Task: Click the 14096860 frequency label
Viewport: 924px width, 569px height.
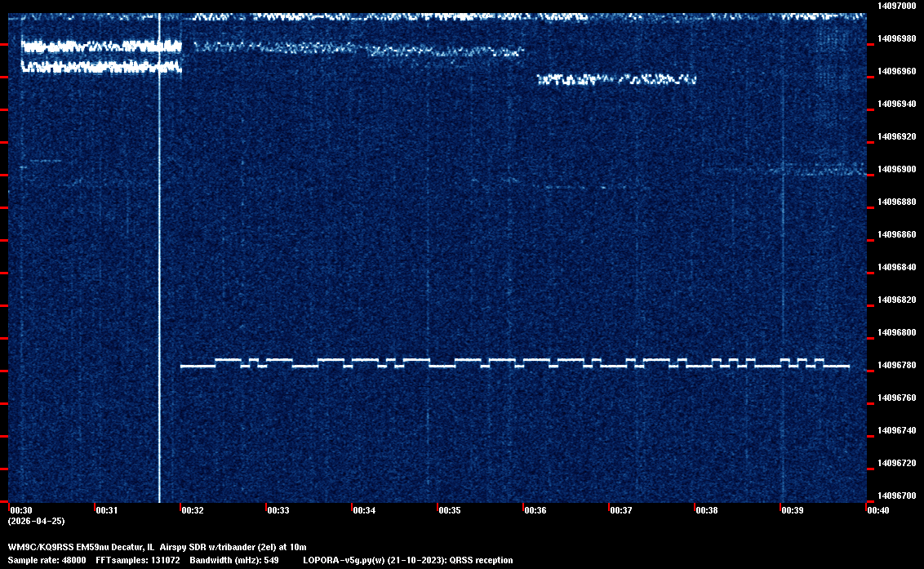Action: click(x=896, y=234)
